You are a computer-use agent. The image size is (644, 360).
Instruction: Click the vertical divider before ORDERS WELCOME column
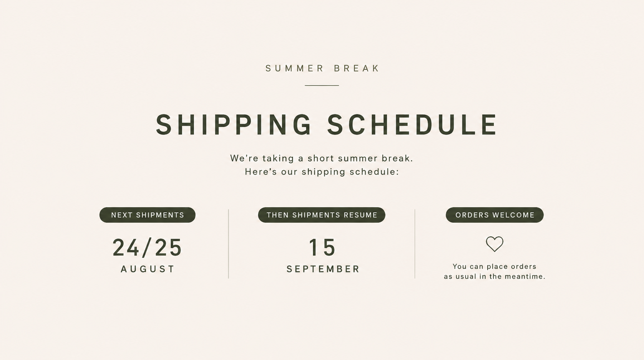pyautogui.click(x=415, y=244)
